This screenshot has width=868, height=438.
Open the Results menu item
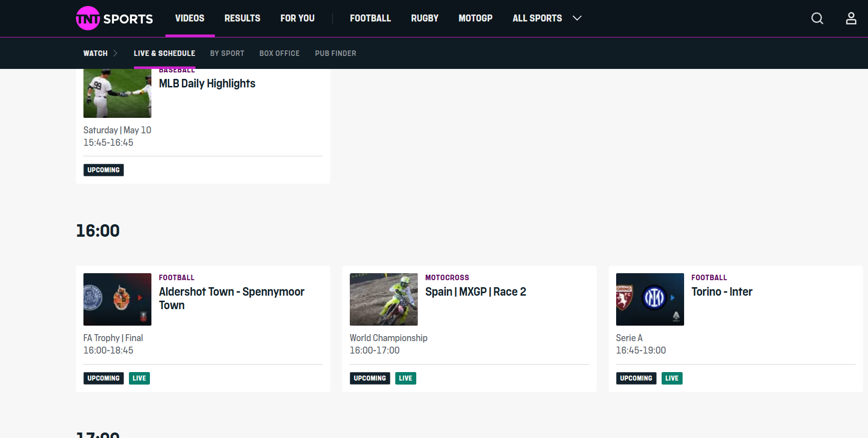pos(242,18)
